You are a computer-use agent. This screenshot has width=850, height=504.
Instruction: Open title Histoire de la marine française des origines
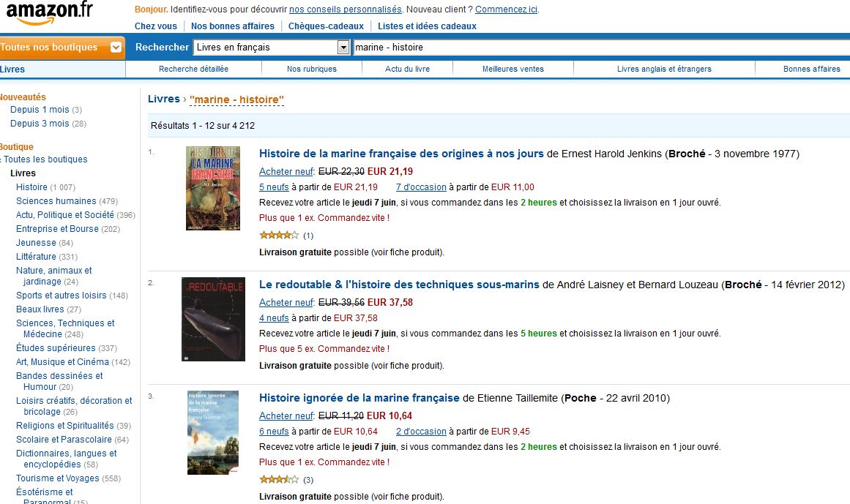coord(401,153)
